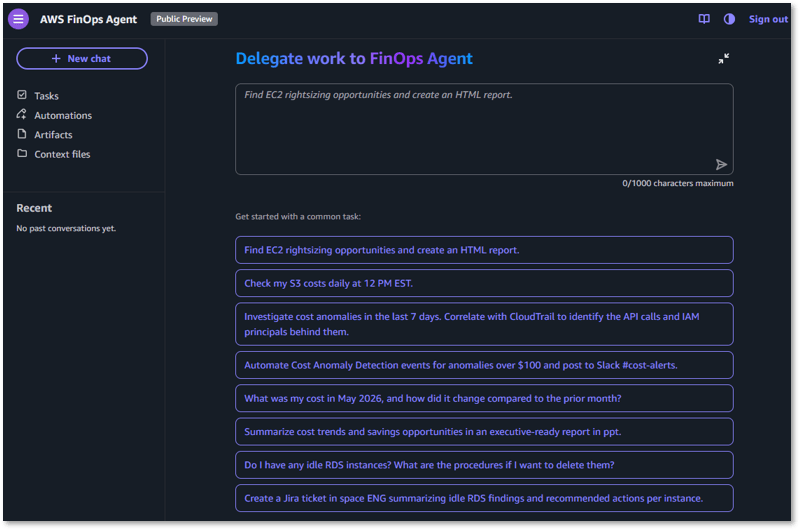The width and height of the screenshot is (800, 530).
Task: Sign out of the FinOps Agent
Action: (768, 19)
